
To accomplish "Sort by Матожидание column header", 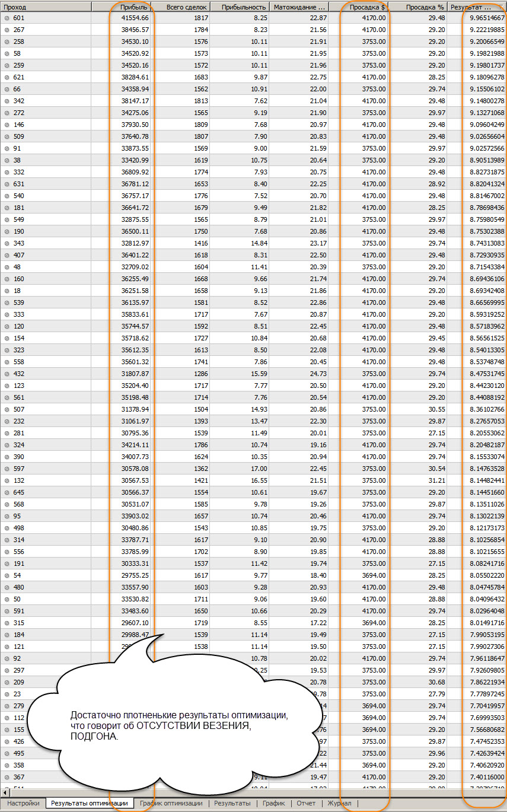I will [x=299, y=7].
